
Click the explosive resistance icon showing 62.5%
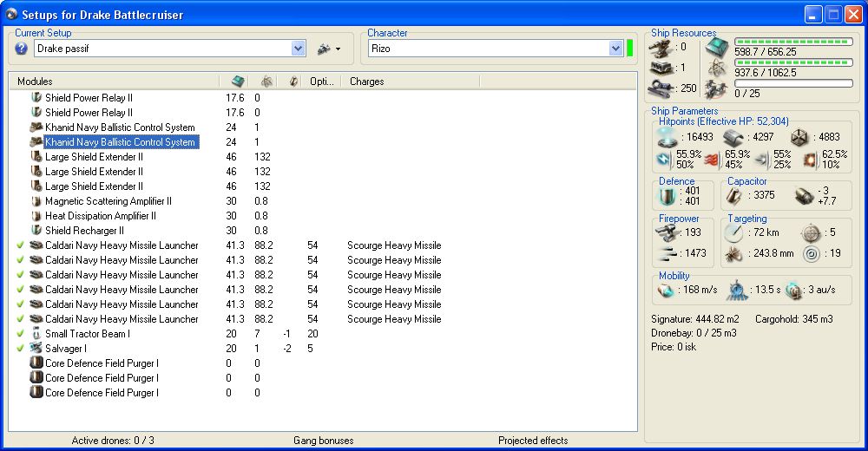811,160
